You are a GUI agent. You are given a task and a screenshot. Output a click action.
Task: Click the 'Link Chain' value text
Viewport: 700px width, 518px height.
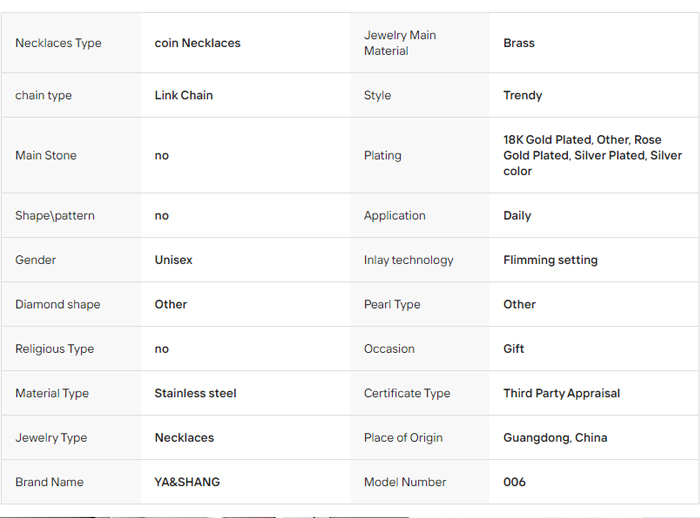point(184,96)
